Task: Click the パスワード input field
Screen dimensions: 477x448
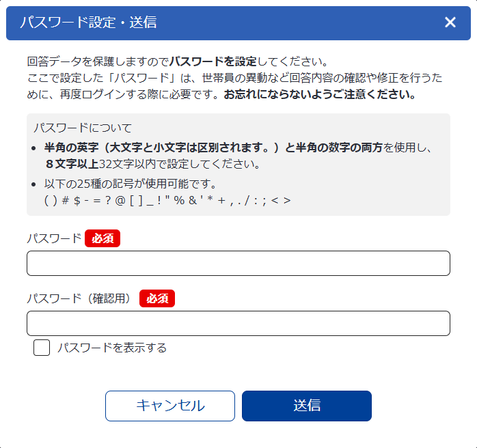Action: pyautogui.click(x=238, y=263)
